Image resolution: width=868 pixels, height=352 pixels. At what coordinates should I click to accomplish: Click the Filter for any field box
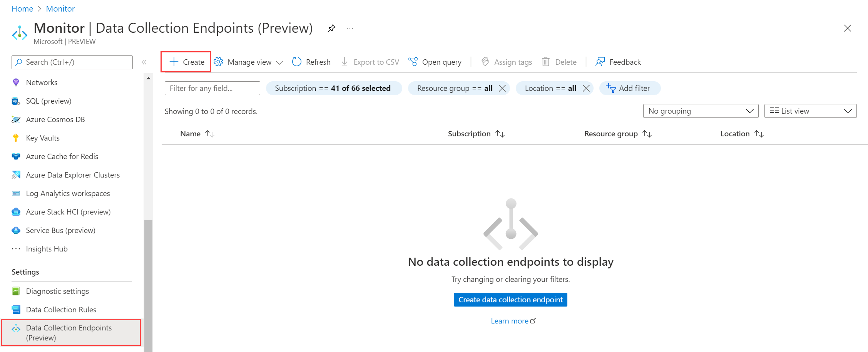click(212, 88)
